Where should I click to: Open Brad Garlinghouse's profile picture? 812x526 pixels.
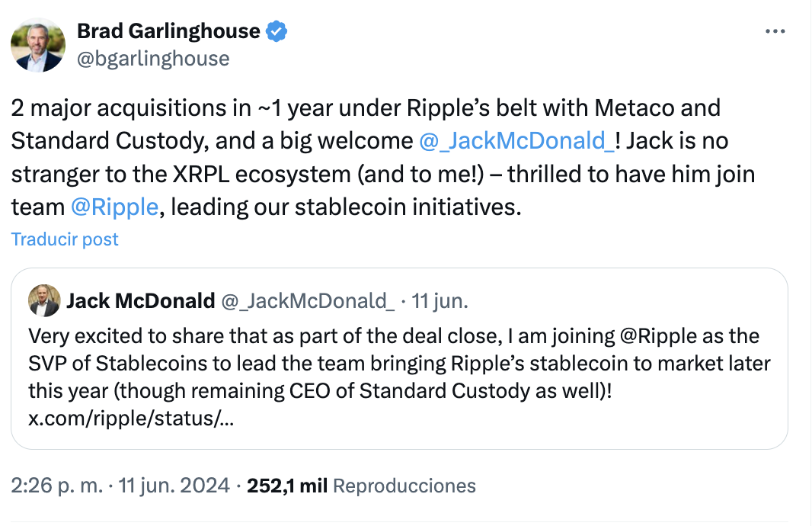pos(38,45)
